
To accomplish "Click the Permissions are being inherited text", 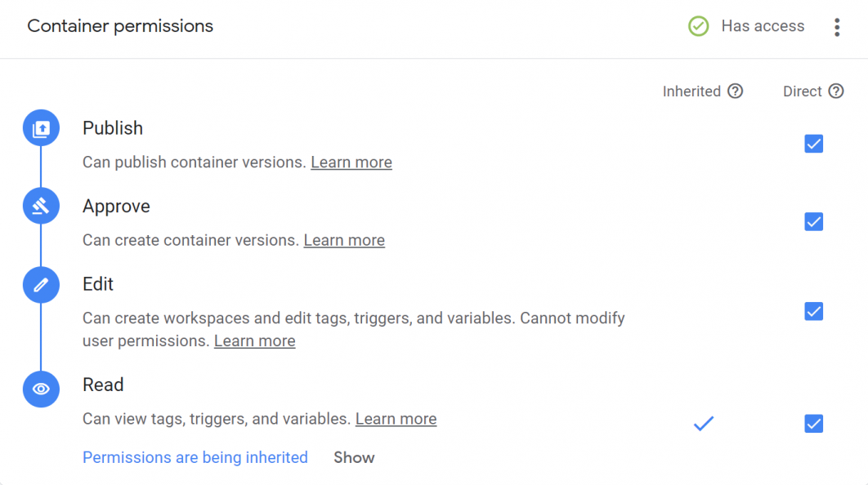I will click(x=195, y=457).
